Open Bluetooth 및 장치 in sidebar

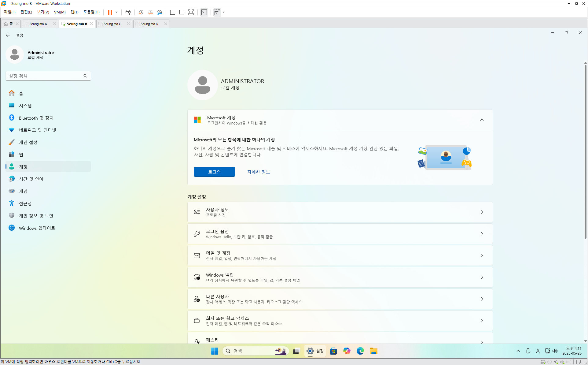tap(36, 118)
